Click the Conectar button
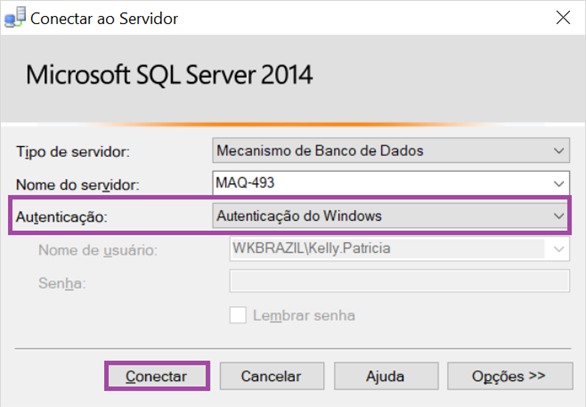Image resolution: width=586 pixels, height=407 pixels. click(x=157, y=376)
